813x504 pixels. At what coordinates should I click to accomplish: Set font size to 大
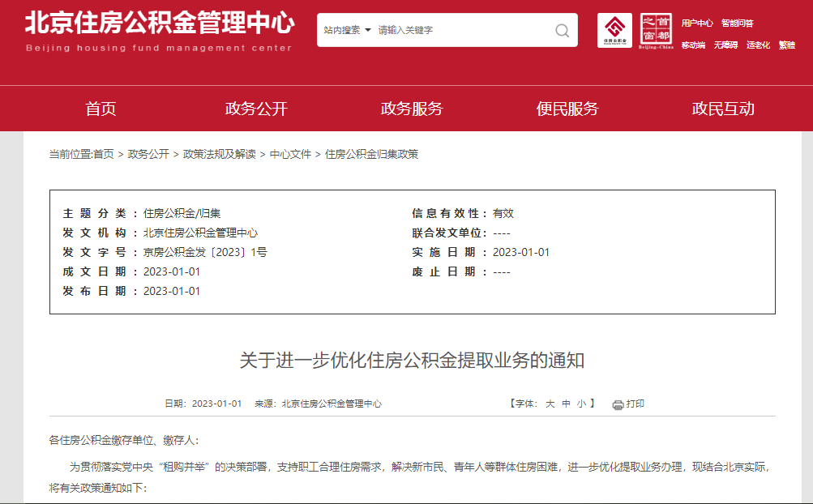(550, 404)
